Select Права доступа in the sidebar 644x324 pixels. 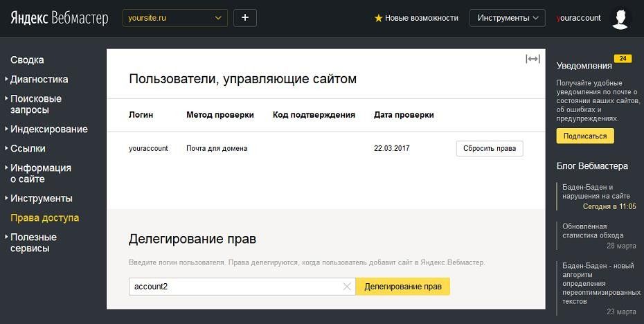45,217
